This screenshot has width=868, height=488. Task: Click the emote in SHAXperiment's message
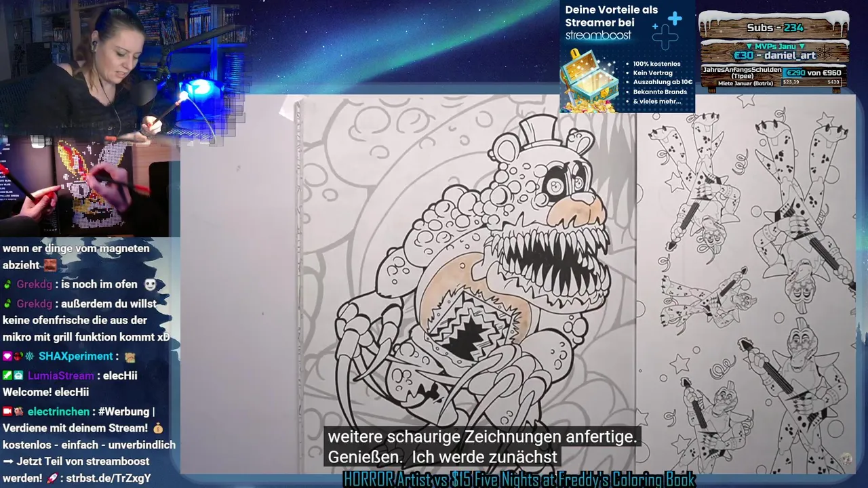(130, 357)
